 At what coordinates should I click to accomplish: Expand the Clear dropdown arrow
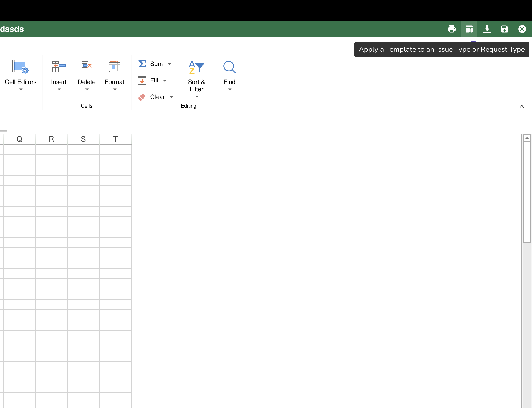[171, 97]
